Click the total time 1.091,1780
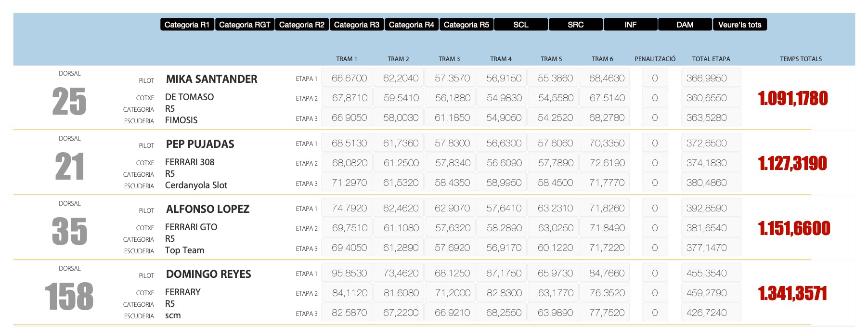 coord(792,98)
